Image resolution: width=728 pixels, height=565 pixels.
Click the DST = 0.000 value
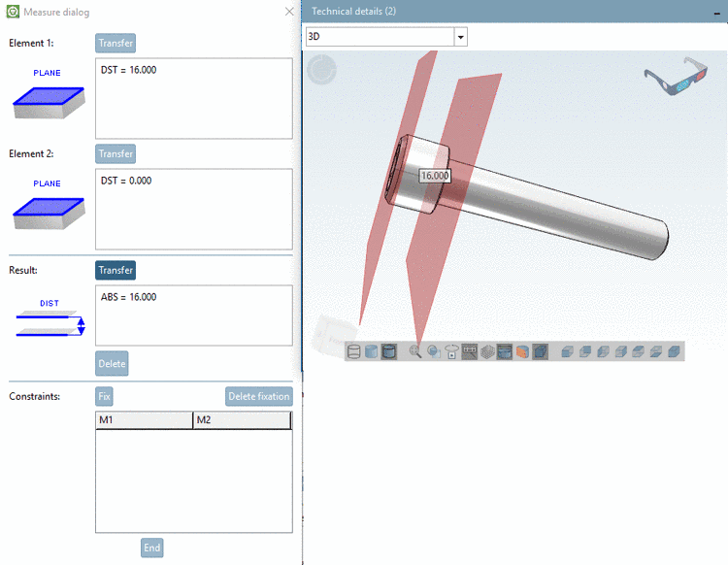pos(126,181)
